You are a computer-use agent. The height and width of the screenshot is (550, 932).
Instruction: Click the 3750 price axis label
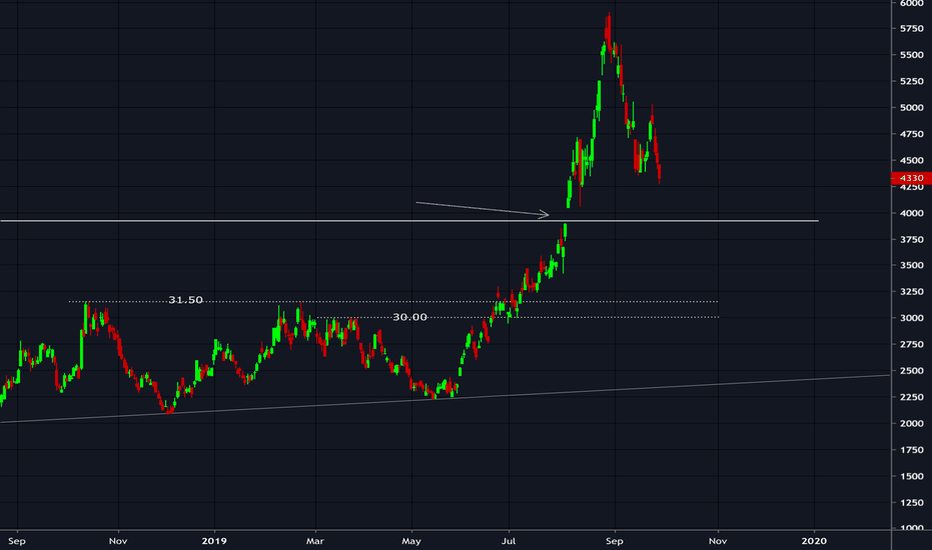(912, 240)
